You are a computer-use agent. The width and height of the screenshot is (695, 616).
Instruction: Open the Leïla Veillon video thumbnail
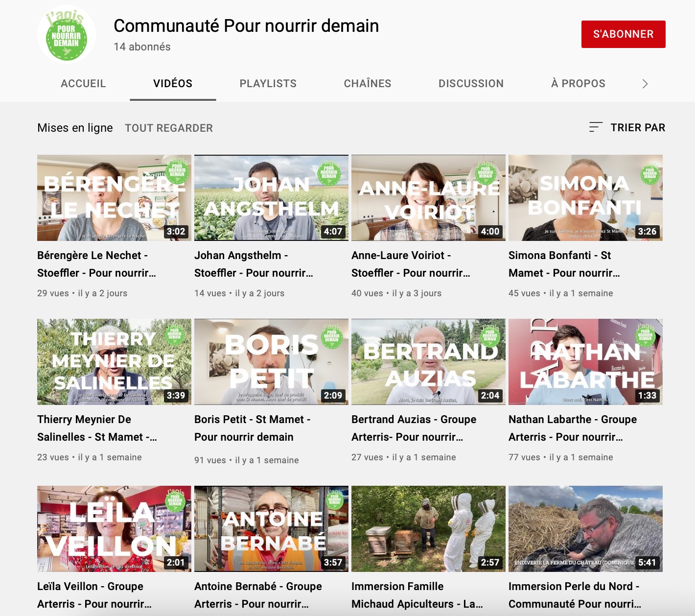(x=114, y=529)
